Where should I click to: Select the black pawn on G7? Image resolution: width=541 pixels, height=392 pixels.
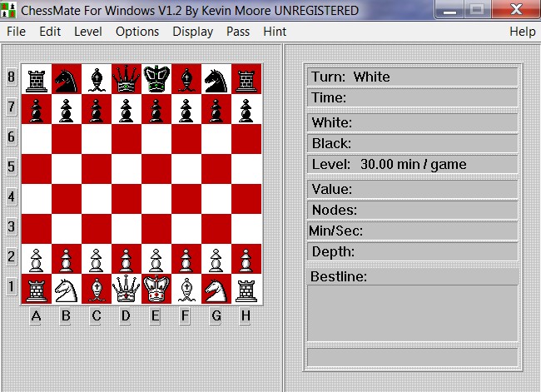pyautogui.click(x=216, y=109)
